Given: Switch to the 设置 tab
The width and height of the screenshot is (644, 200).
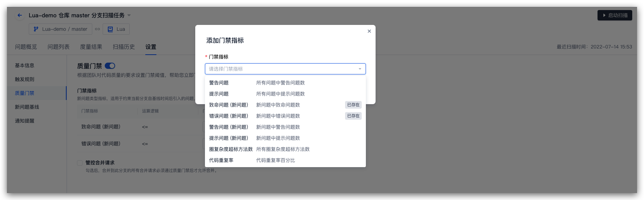Looking at the screenshot, I should 151,47.
